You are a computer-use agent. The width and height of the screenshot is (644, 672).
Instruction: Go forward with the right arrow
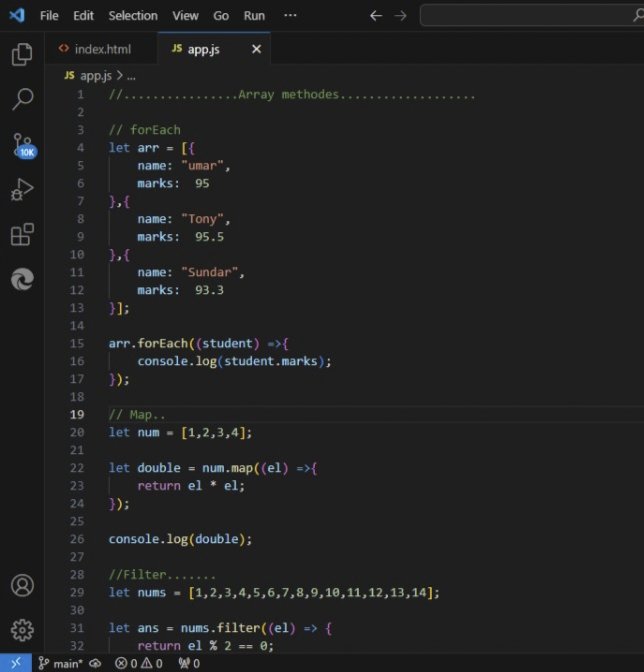tap(401, 16)
